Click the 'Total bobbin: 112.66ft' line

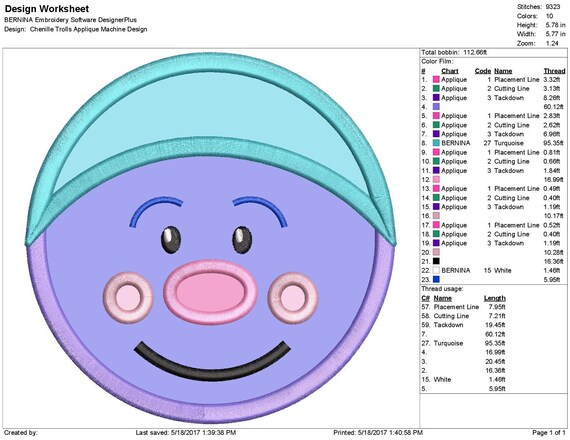(454, 53)
